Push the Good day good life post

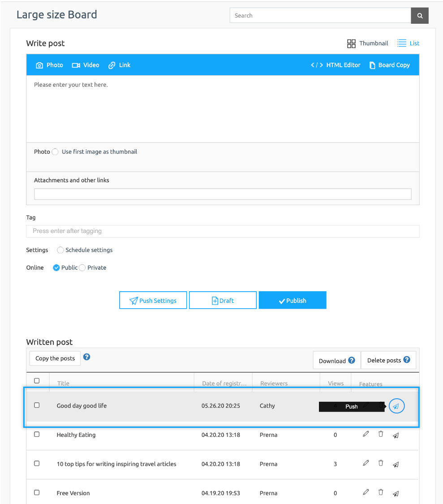coord(396,406)
